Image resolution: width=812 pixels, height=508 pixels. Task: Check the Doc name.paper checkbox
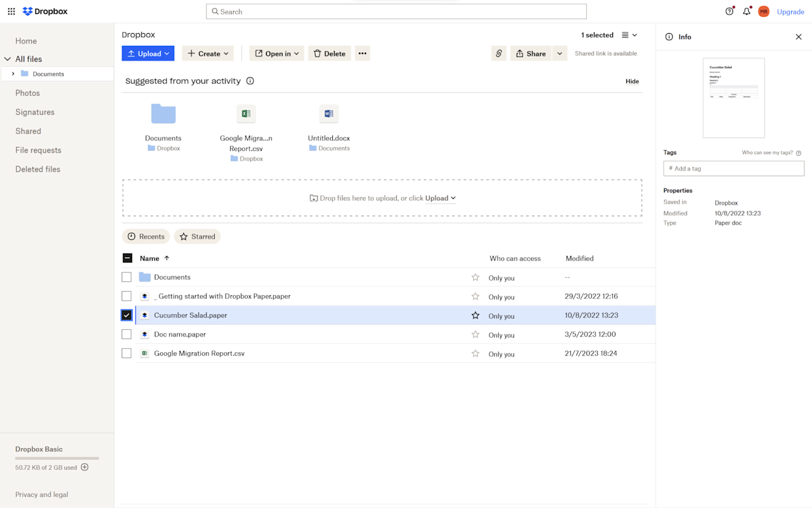pos(126,334)
